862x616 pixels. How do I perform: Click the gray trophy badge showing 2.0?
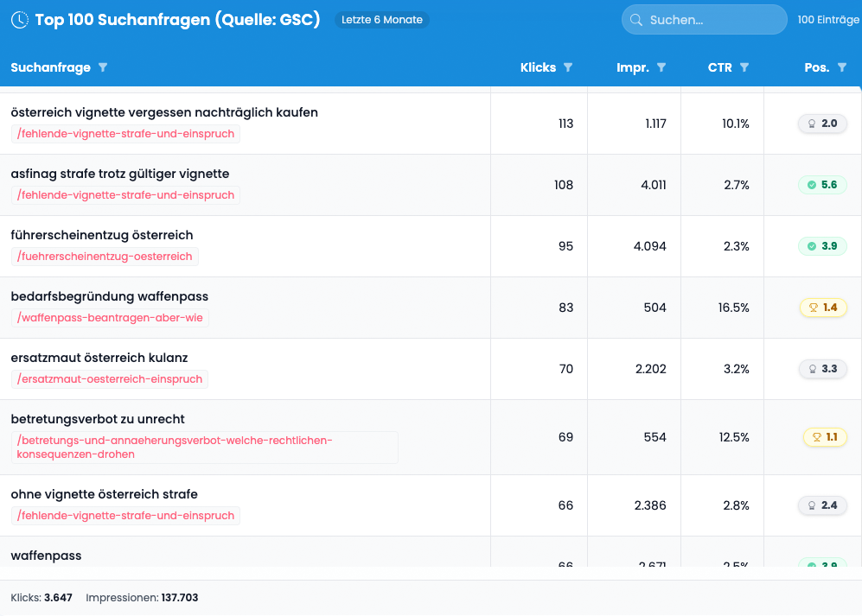(822, 123)
